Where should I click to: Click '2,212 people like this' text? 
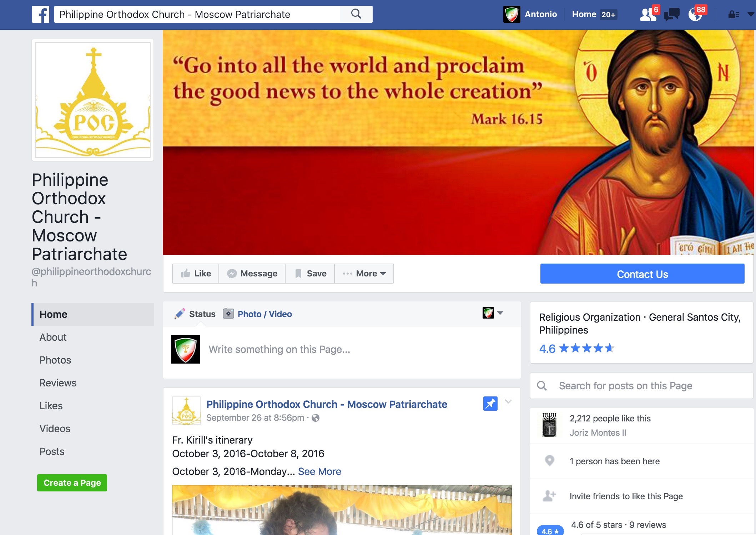pos(610,418)
